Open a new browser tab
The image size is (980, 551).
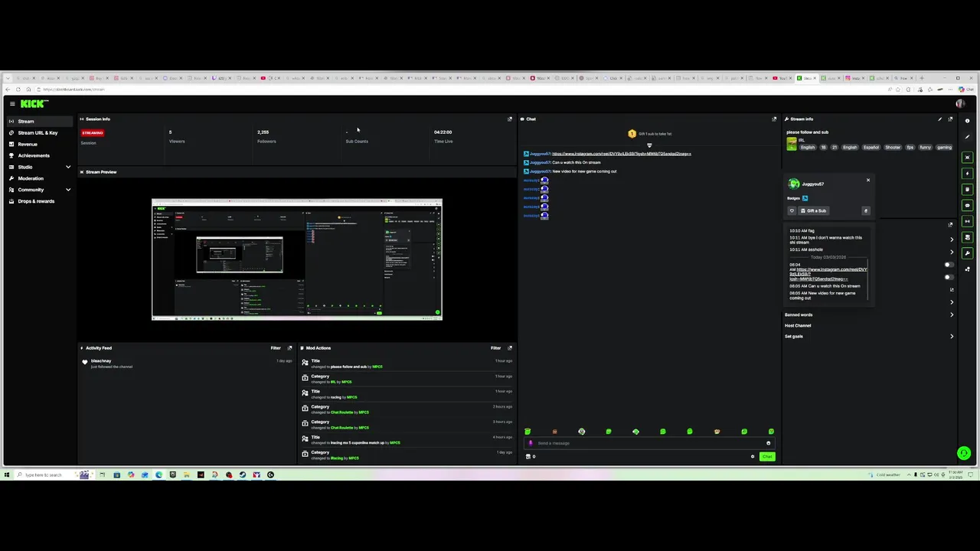coord(922,78)
